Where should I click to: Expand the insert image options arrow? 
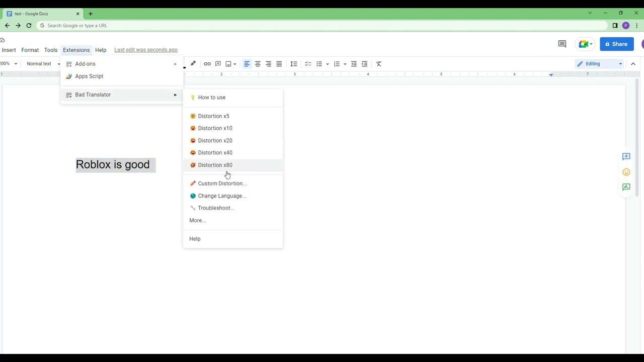coord(235,64)
